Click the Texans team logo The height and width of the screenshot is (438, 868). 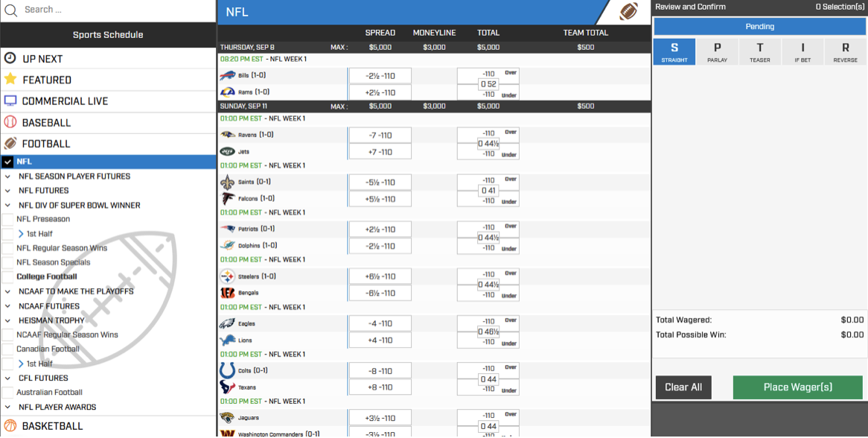pyautogui.click(x=228, y=387)
